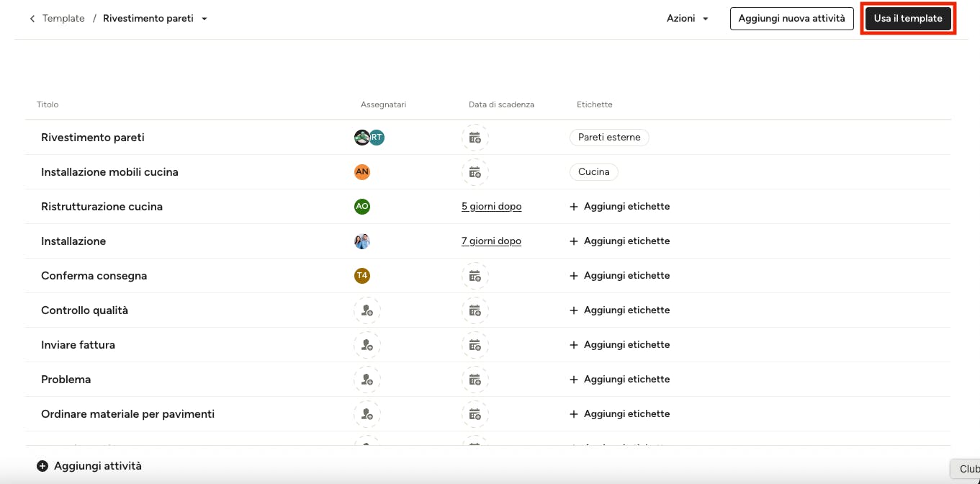
Task: Click the AO assignee avatar
Action: pyautogui.click(x=362, y=207)
